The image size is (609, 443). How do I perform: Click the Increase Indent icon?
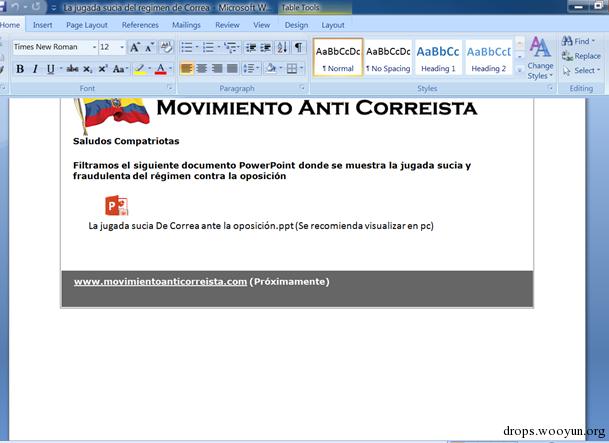point(266,47)
